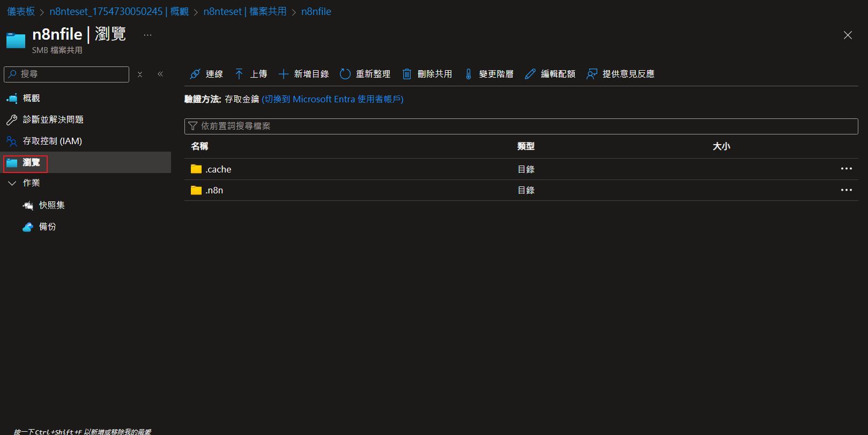Open the ellipsis menu for the .cache row
Image resolution: width=868 pixels, height=435 pixels.
tap(847, 169)
